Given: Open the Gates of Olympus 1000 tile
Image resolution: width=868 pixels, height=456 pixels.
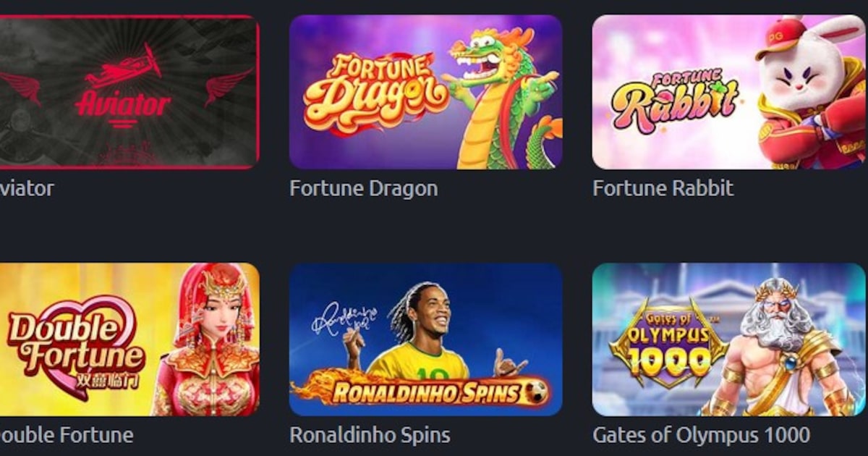Looking at the screenshot, I should coord(729,339).
